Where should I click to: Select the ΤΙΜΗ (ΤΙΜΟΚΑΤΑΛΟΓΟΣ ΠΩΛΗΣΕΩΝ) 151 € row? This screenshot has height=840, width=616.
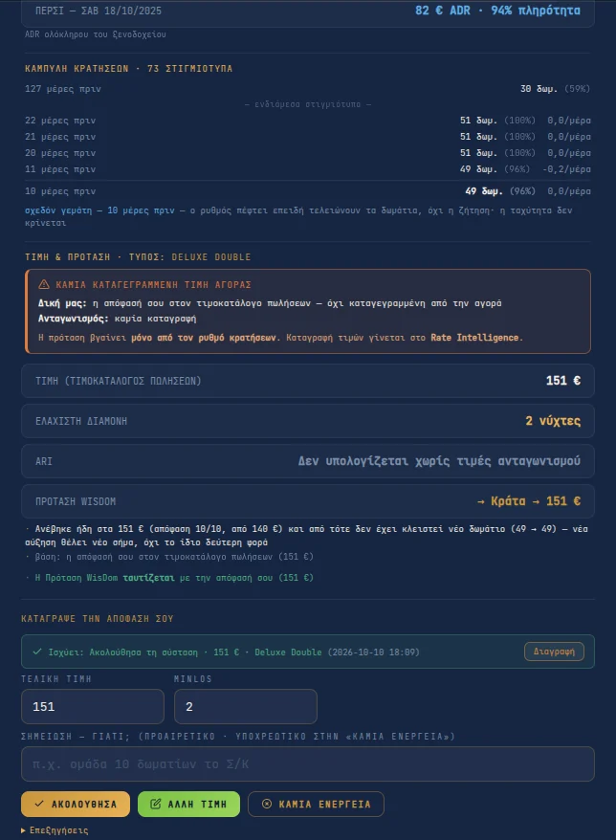[308, 381]
